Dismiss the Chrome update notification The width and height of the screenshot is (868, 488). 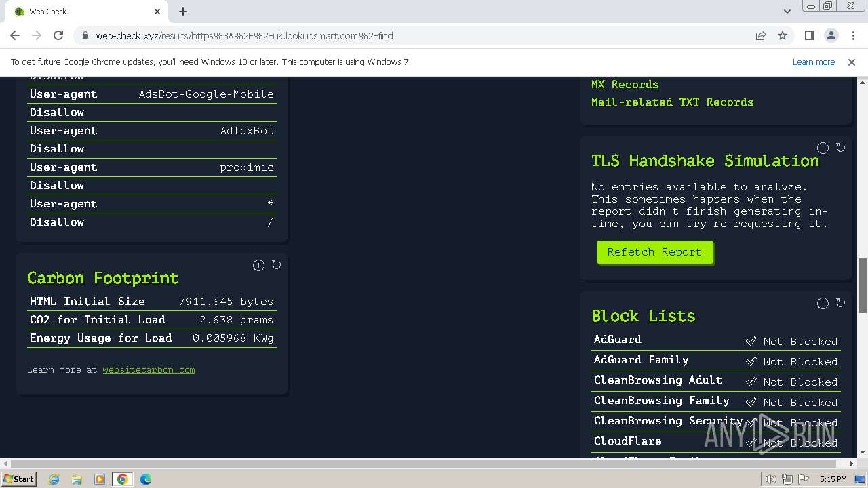[852, 62]
